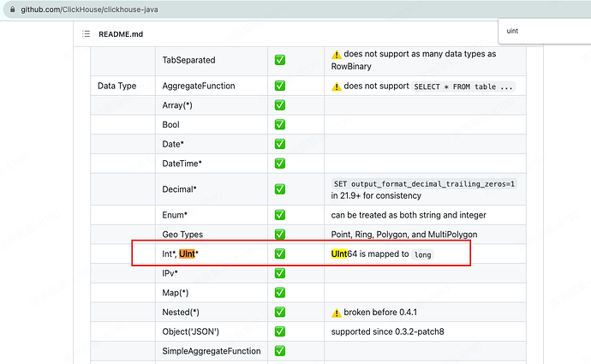Click the Data Type category cell
Image resolution: width=591 pixels, height=364 pixels.
pyautogui.click(x=122, y=86)
